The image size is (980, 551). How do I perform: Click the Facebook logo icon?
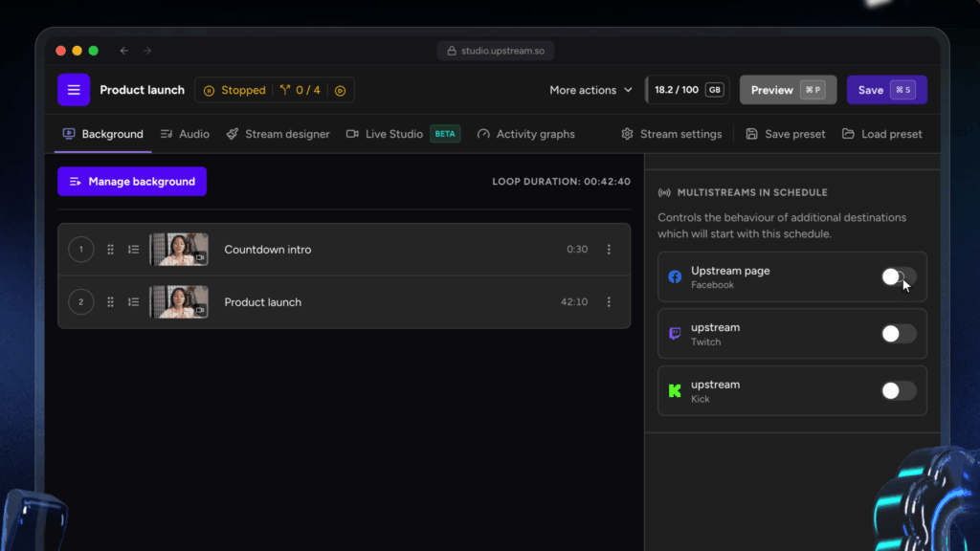675,276
